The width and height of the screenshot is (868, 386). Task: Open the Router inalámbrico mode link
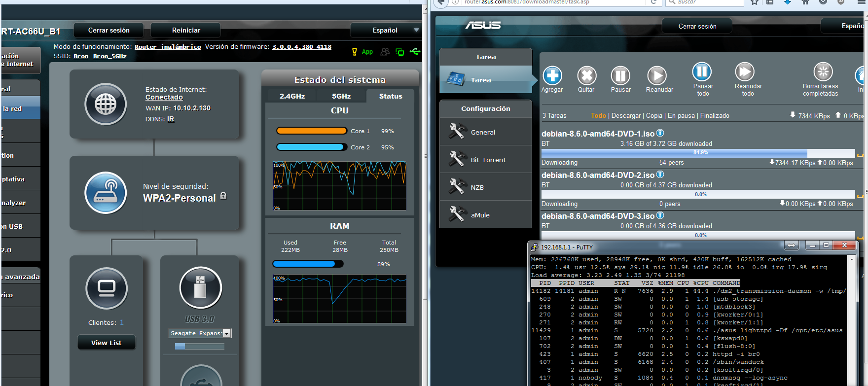click(168, 47)
